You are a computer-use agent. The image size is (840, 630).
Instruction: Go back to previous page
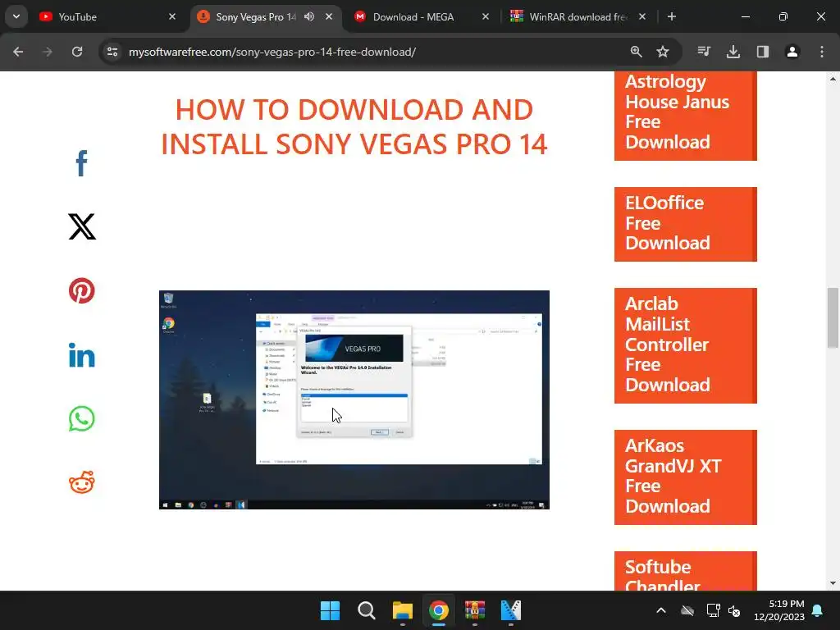(x=18, y=52)
